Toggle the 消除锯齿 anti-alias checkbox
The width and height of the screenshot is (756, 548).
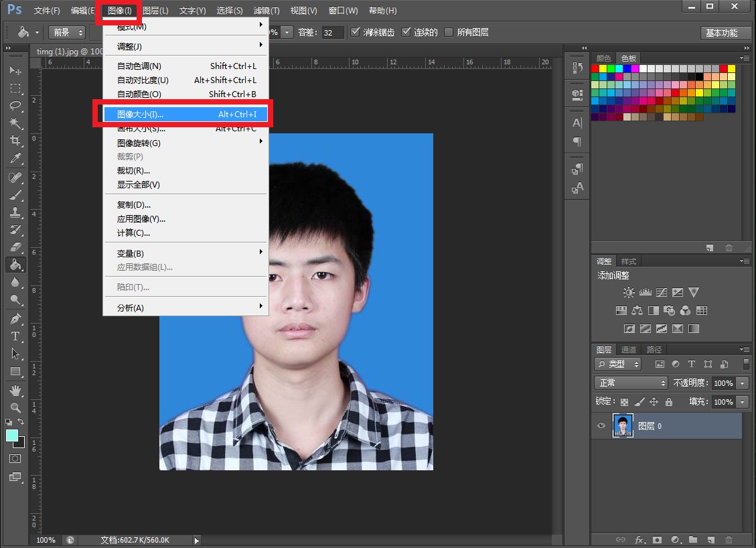pos(356,32)
